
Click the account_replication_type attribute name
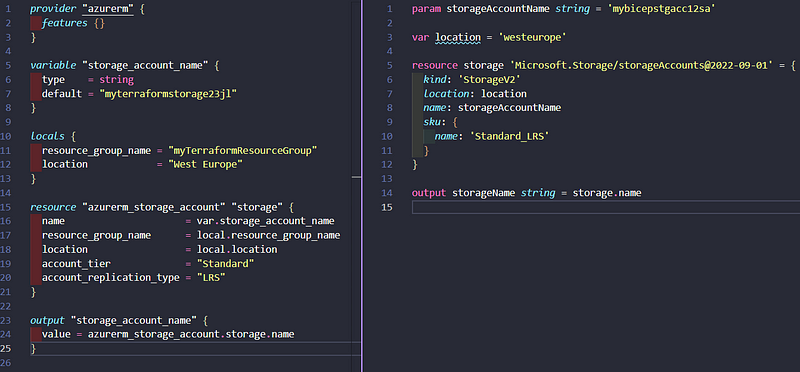tap(111, 278)
